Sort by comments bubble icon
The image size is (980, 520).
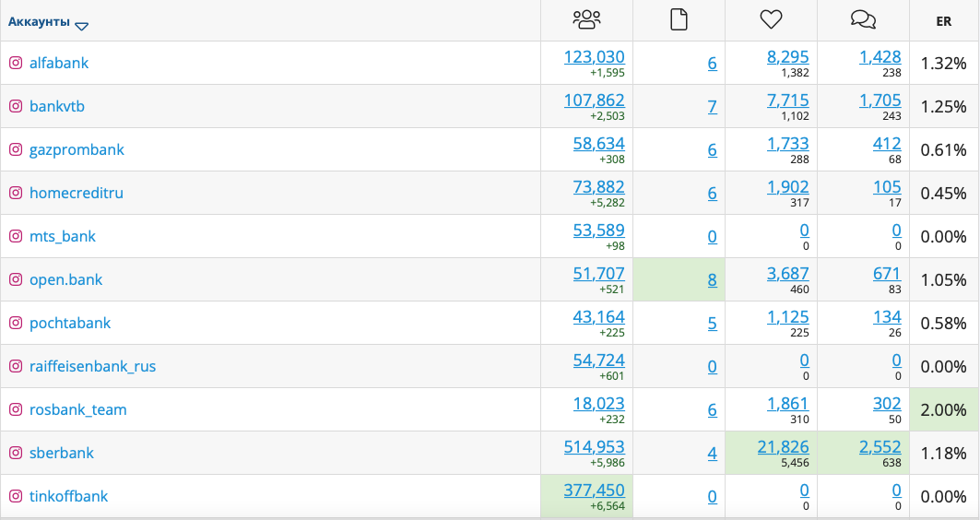coord(863,20)
